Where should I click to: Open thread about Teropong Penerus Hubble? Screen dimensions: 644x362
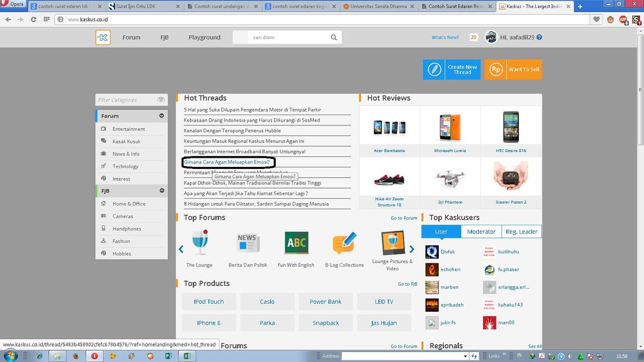232,130
